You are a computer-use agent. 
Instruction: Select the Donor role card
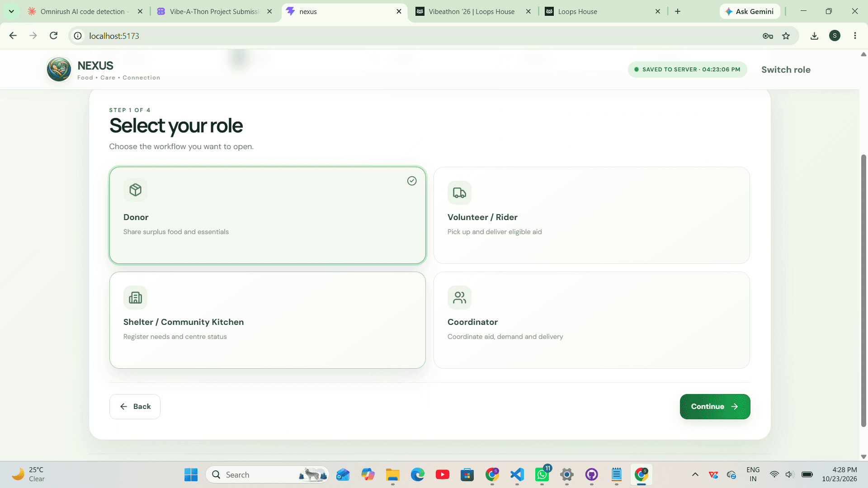[267, 216]
